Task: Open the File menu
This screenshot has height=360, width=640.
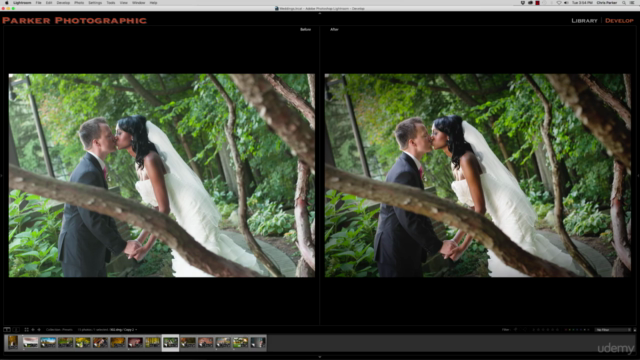Action: click(38, 2)
